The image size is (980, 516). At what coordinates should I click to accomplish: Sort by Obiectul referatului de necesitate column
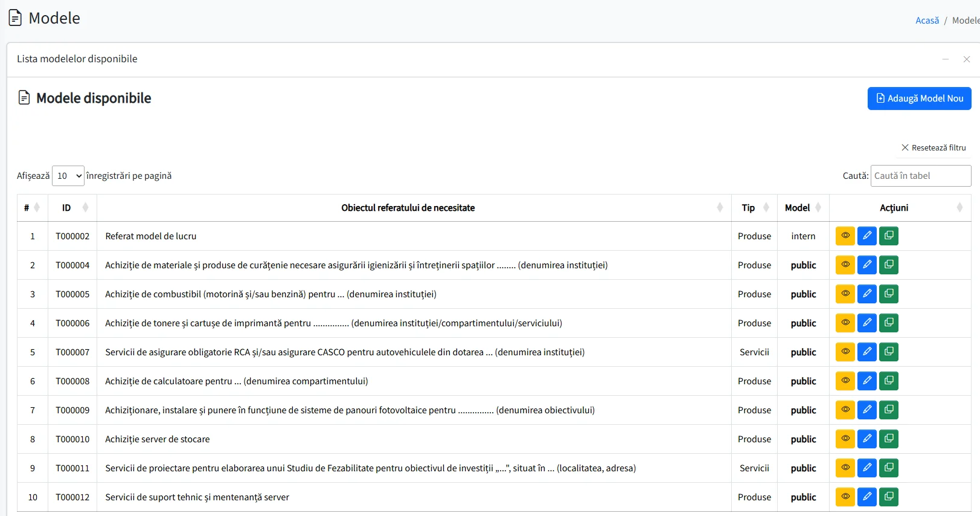pyautogui.click(x=414, y=208)
